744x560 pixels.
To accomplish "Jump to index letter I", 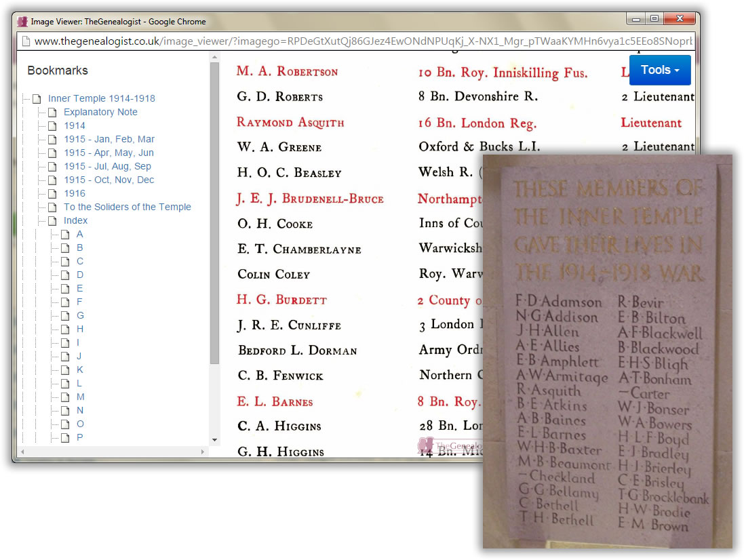I will click(x=78, y=342).
